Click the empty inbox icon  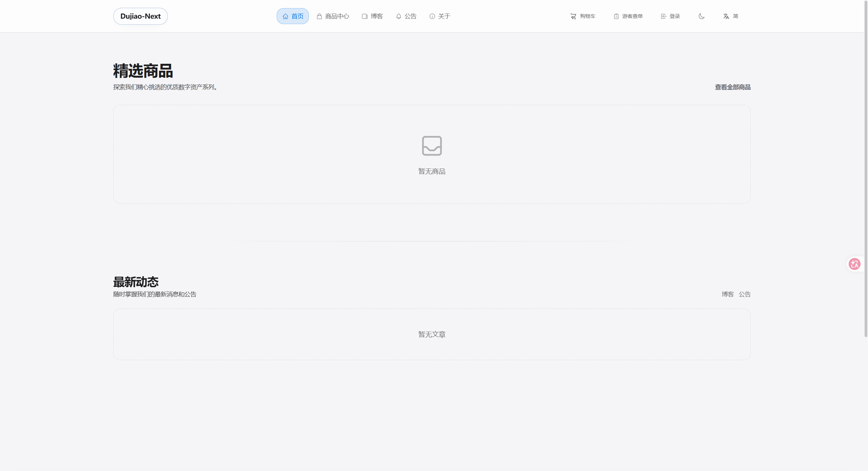click(432, 146)
